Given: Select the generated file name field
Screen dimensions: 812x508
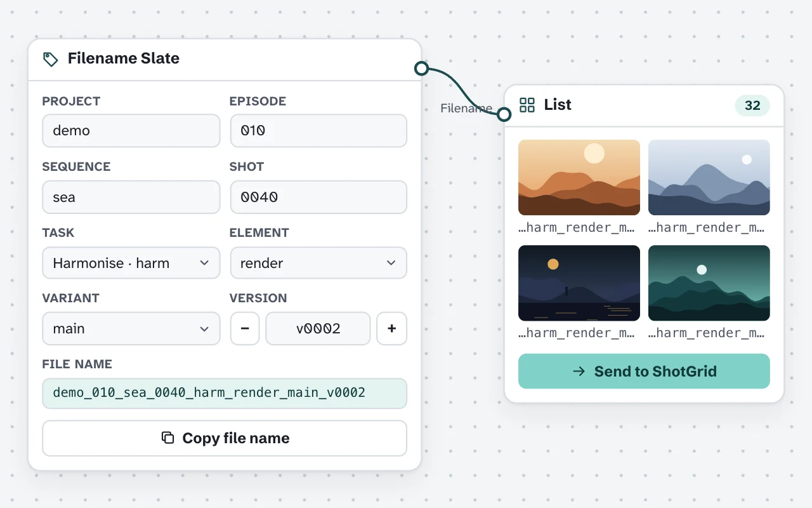Looking at the screenshot, I should (x=225, y=393).
